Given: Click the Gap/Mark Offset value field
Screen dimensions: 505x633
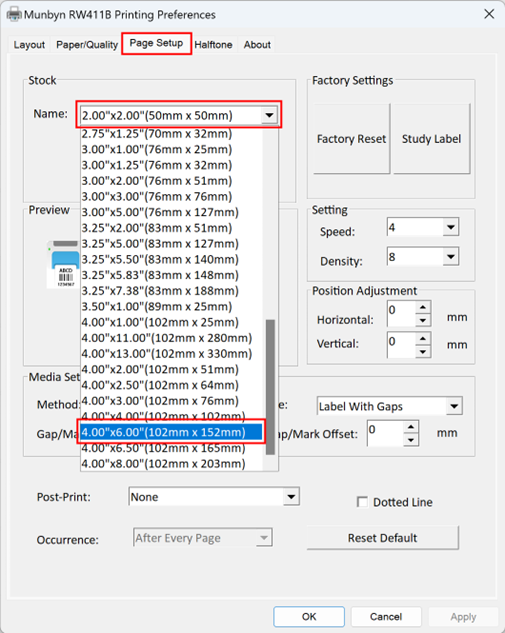Looking at the screenshot, I should pyautogui.click(x=385, y=433).
